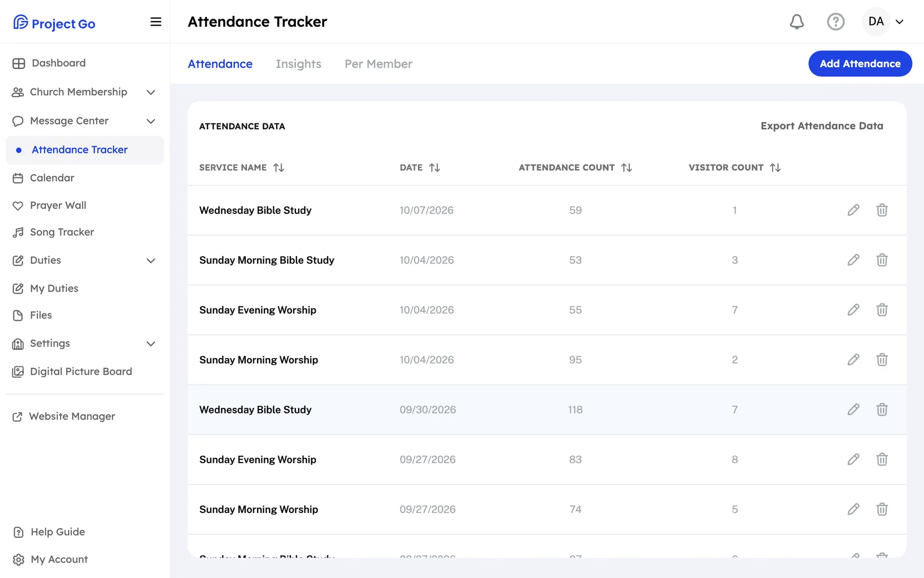Click the Project Go logo

pyautogui.click(x=54, y=23)
